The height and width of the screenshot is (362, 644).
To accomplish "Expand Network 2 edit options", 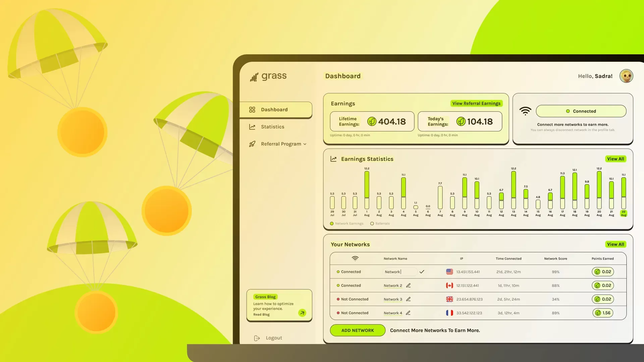I will (x=408, y=285).
